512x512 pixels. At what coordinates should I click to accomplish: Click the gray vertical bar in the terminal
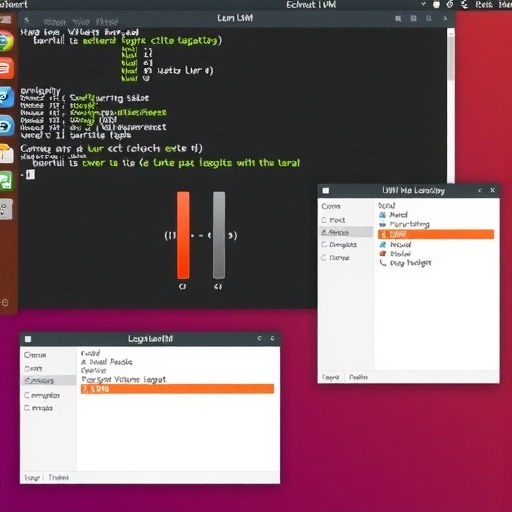click(x=219, y=235)
